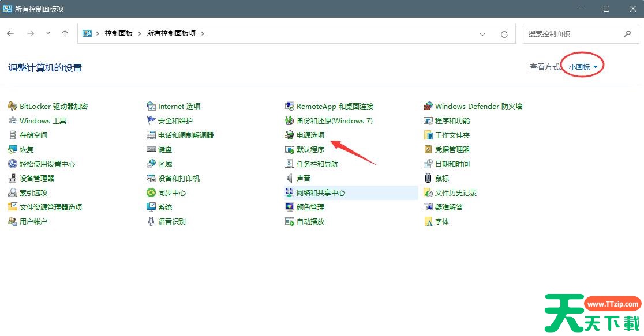The width and height of the screenshot is (644, 336).
Task: Click the 文件资源管理器选项 folder icon
Action: click(13, 207)
